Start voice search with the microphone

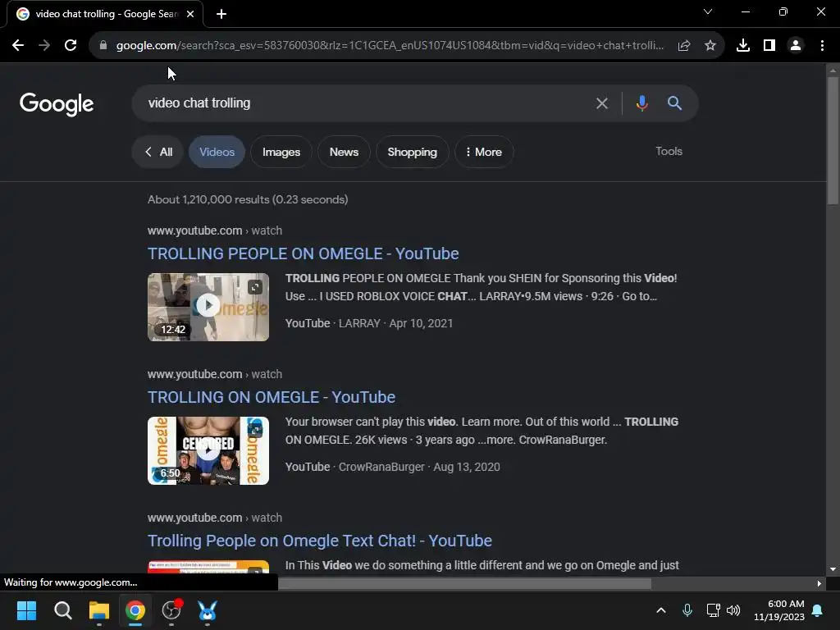[641, 103]
